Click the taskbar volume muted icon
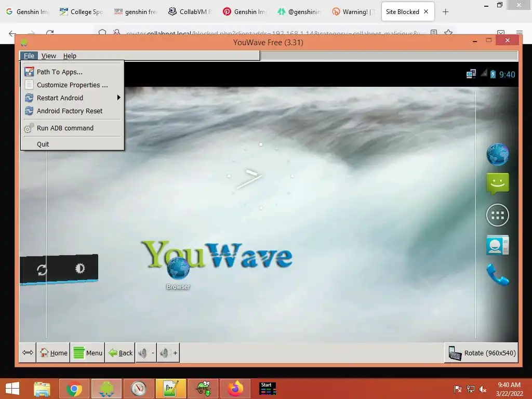Viewport: 532px width, 399px height. (x=483, y=389)
